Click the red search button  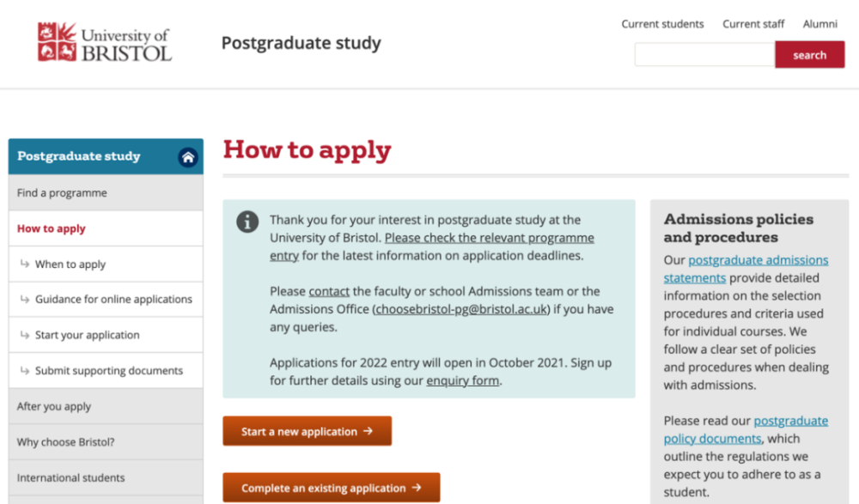click(x=810, y=55)
